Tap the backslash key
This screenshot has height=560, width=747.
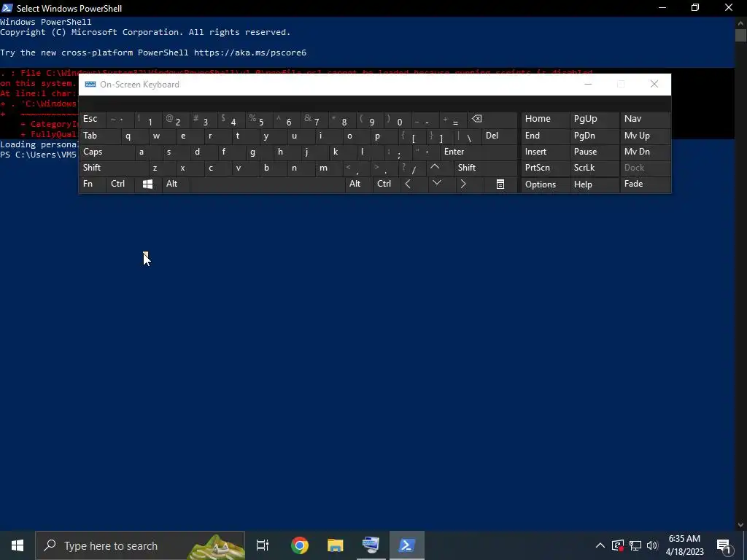(x=468, y=136)
